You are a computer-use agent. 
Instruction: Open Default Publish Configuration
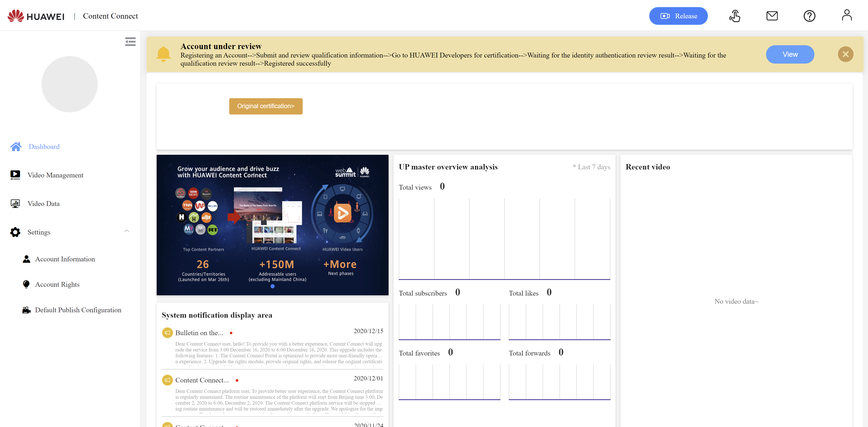(x=78, y=310)
